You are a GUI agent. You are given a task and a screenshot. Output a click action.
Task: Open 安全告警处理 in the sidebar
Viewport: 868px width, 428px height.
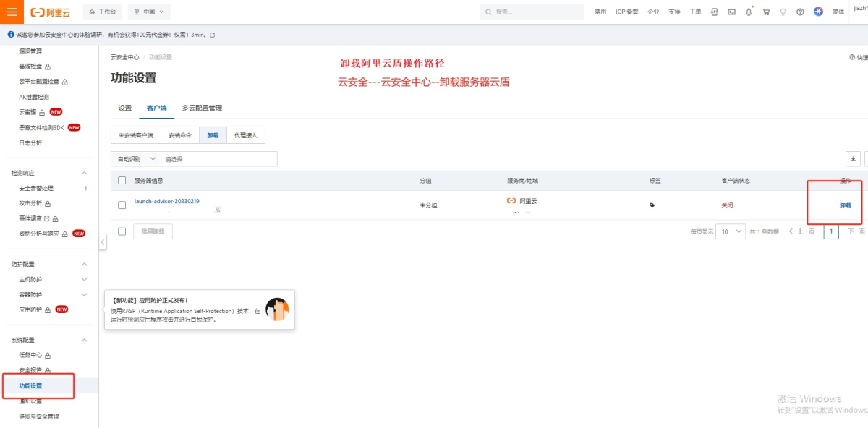[36, 188]
